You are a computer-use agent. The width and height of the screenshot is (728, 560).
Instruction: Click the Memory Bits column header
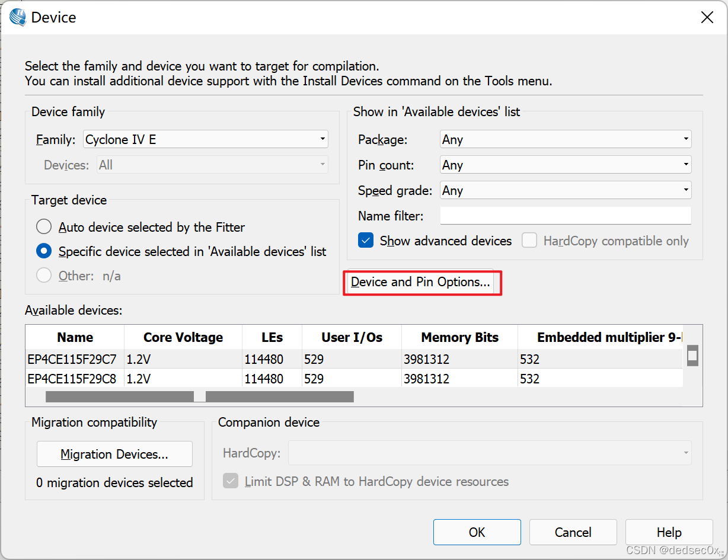click(x=460, y=337)
